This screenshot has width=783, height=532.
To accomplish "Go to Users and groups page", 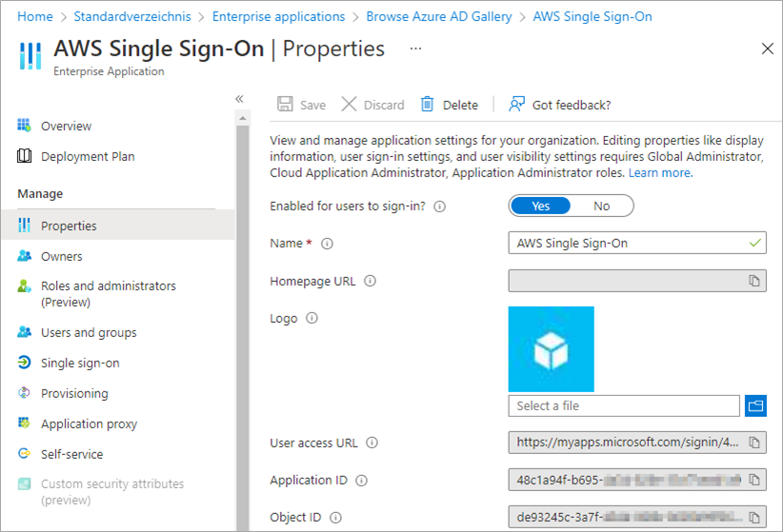I will (89, 332).
